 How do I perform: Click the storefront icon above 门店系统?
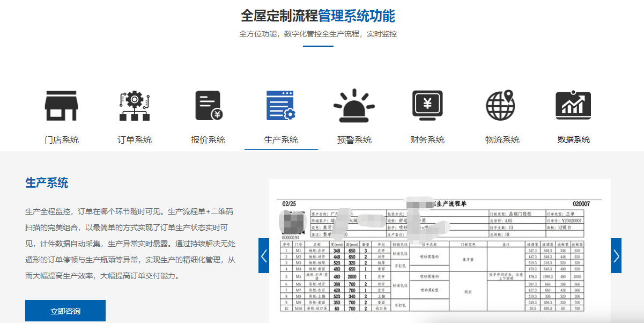click(62, 105)
